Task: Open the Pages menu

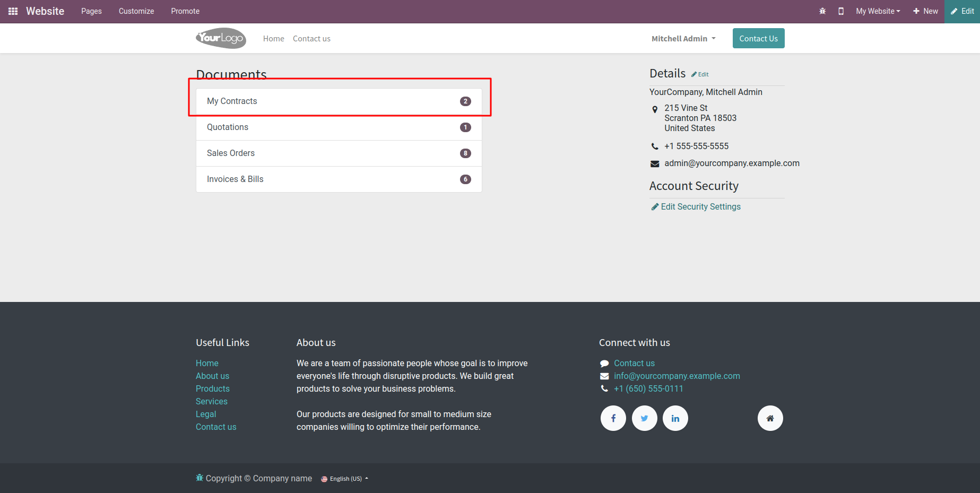Action: [x=91, y=11]
